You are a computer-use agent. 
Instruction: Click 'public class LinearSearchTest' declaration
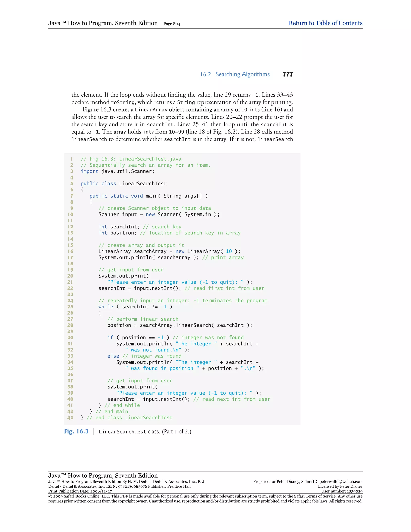click(x=123, y=183)
